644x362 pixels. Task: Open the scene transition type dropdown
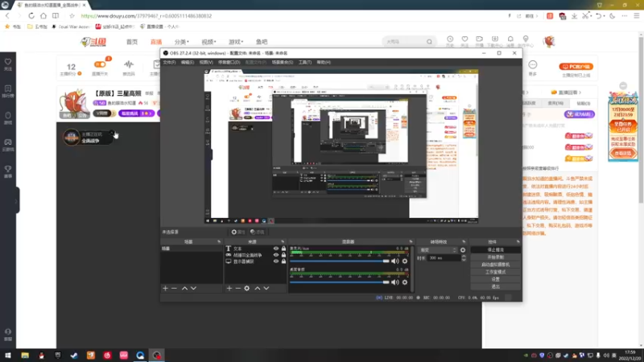pos(438,250)
